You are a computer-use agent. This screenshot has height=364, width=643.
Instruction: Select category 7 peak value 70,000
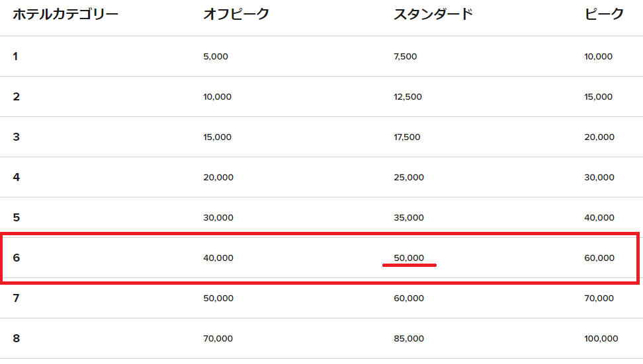coord(599,299)
